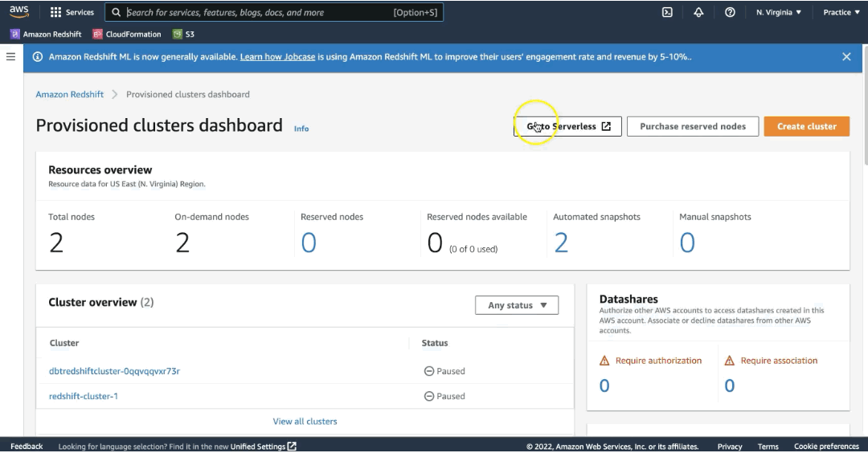
Task: Open the Info link beside dashboard title
Action: 301,129
